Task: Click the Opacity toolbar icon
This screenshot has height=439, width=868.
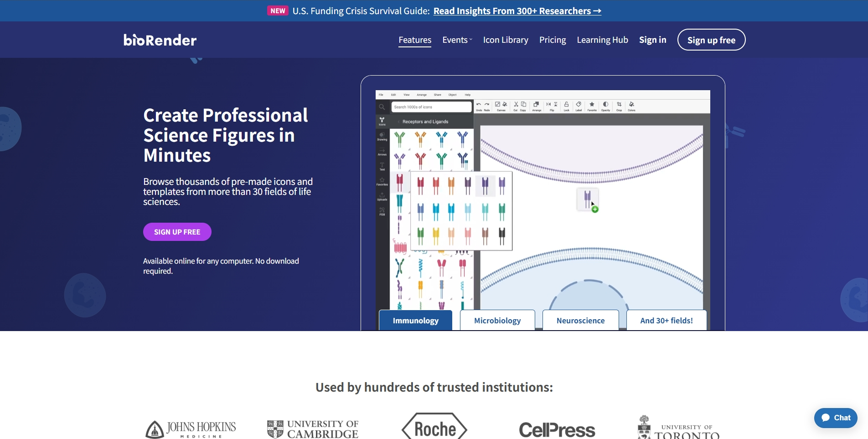Action: [605, 105]
